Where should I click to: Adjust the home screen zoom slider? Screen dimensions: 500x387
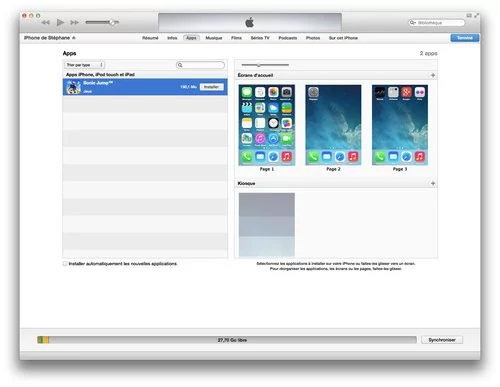tap(259, 65)
